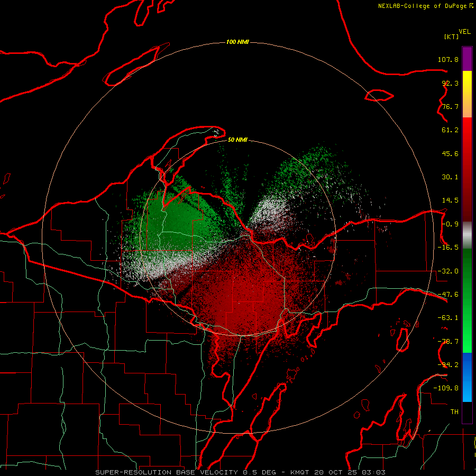Pick the blue segment of the velocity color bar
476x476 pixels.
click(x=467, y=377)
